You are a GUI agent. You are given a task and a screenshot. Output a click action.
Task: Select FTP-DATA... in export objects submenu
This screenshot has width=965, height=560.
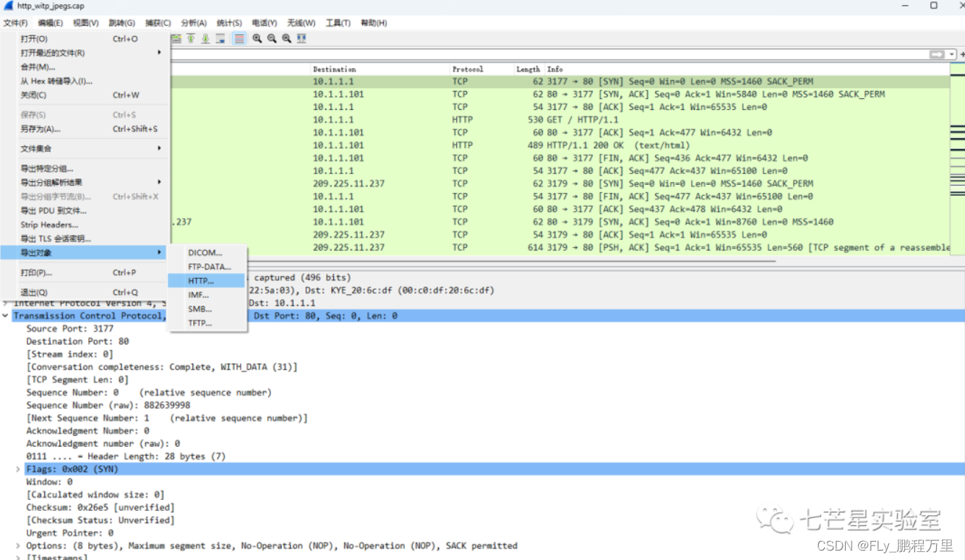tap(207, 267)
